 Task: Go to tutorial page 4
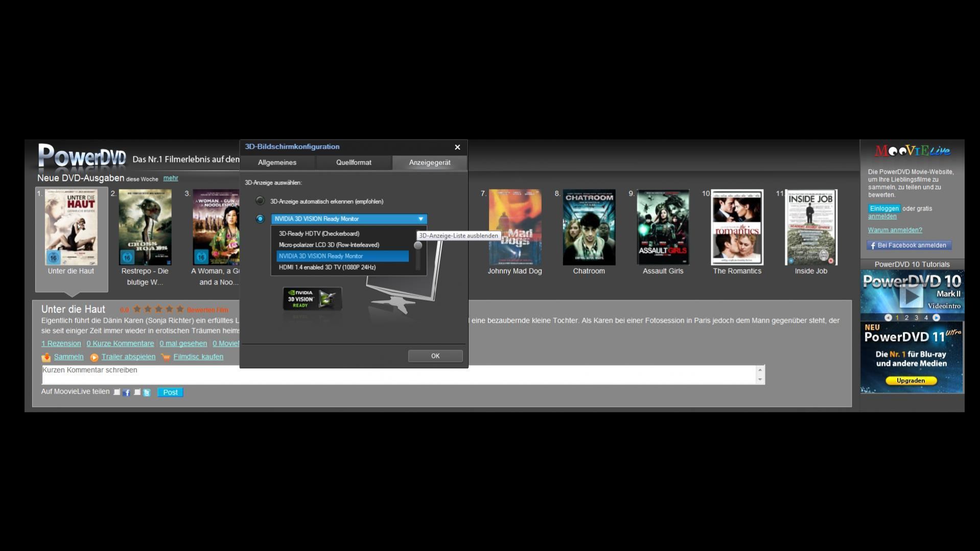point(926,318)
